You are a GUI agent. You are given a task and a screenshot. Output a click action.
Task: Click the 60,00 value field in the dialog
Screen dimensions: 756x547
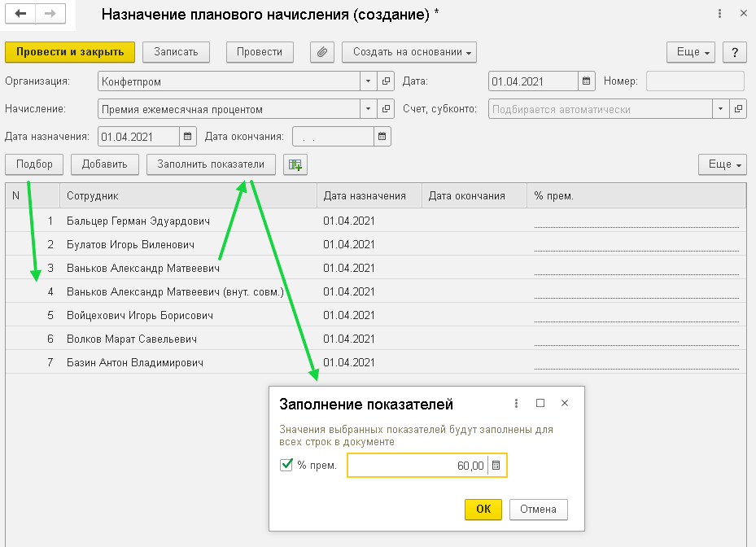click(418, 466)
